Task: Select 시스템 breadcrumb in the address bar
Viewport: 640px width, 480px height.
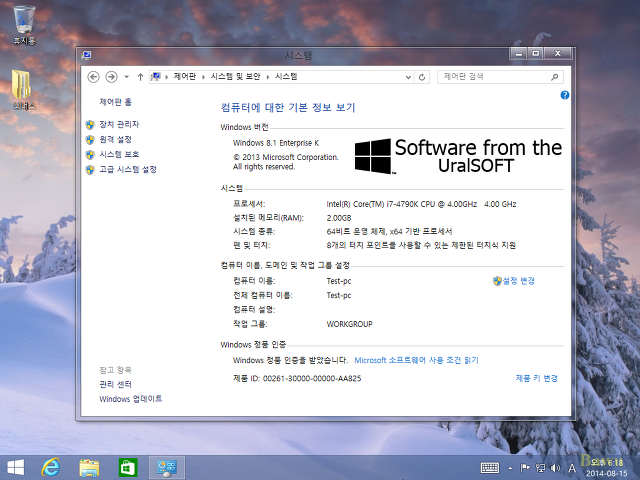Action: pos(286,76)
